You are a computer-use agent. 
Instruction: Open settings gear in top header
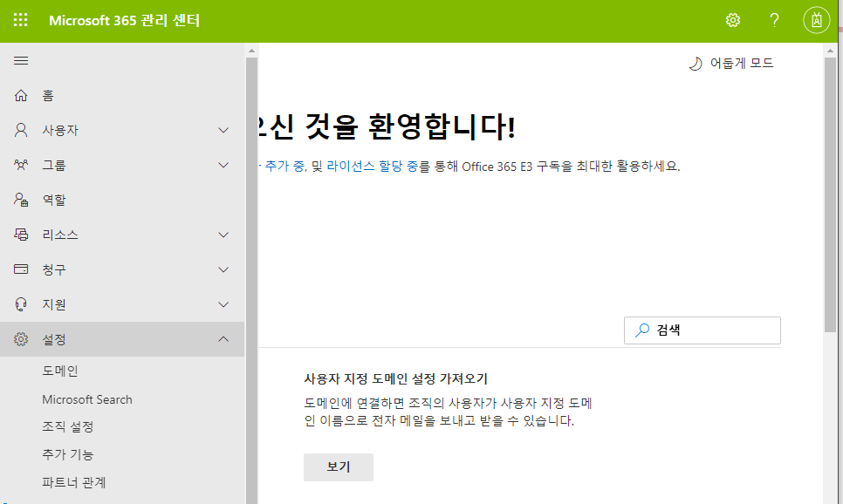733,20
